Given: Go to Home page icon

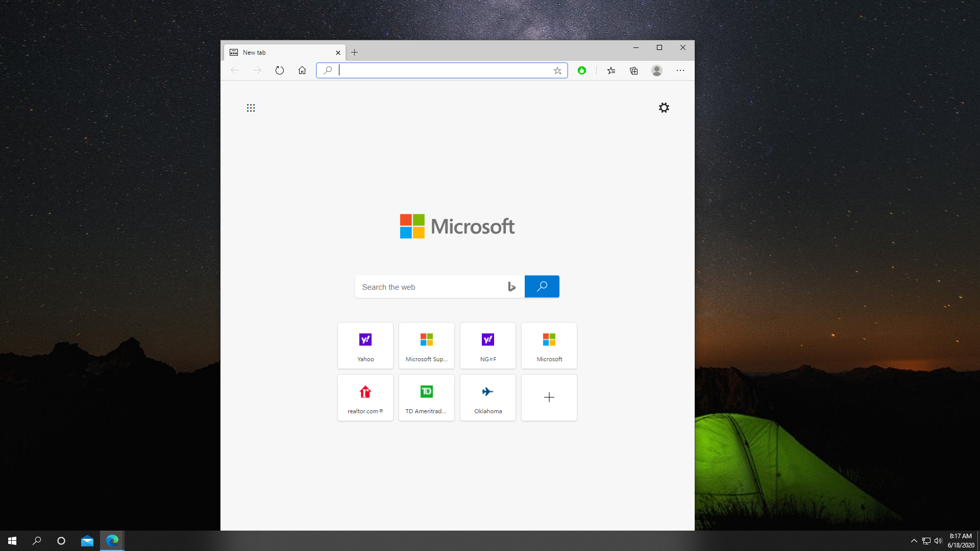Looking at the screenshot, I should (x=302, y=70).
